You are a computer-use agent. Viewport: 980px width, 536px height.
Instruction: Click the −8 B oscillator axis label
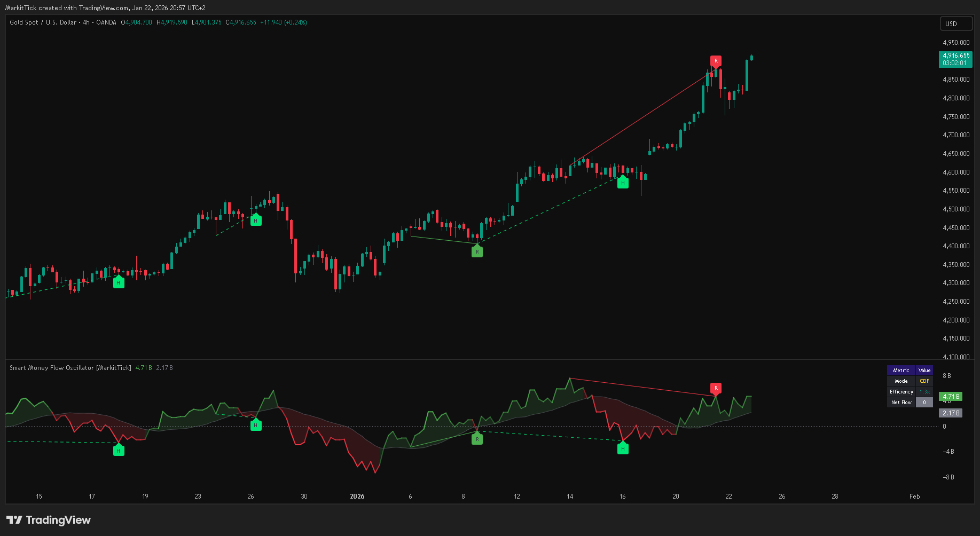click(x=948, y=477)
